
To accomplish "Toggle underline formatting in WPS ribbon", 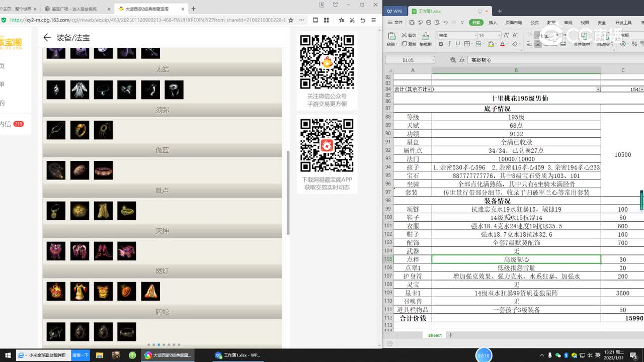I will [x=458, y=44].
